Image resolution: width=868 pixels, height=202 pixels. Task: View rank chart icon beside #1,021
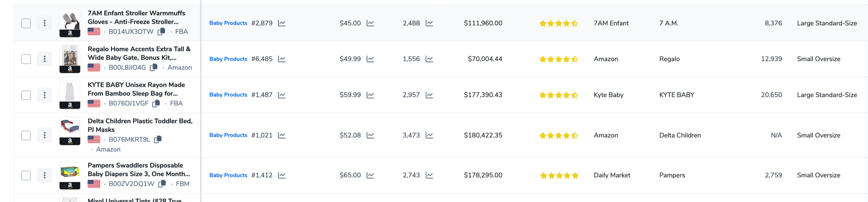click(x=282, y=135)
